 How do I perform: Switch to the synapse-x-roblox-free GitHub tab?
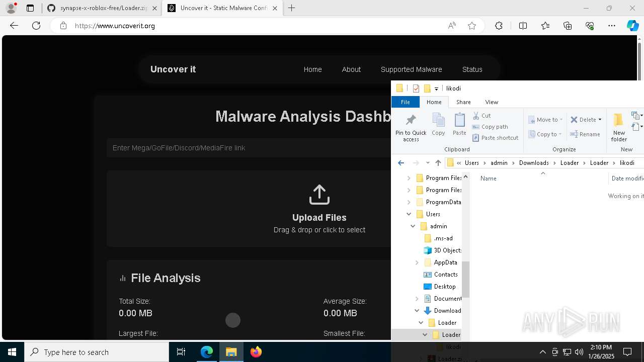click(102, 8)
